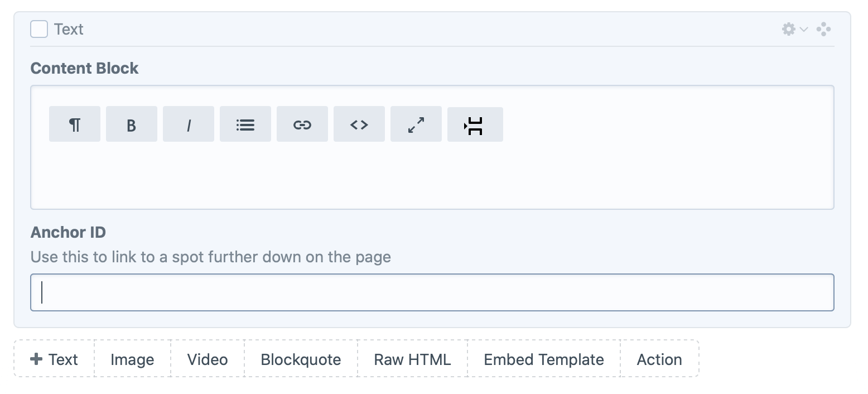Image resolution: width=868 pixels, height=394 pixels.
Task: Toggle paragraph formatting in the editor
Action: pyautogui.click(x=75, y=124)
